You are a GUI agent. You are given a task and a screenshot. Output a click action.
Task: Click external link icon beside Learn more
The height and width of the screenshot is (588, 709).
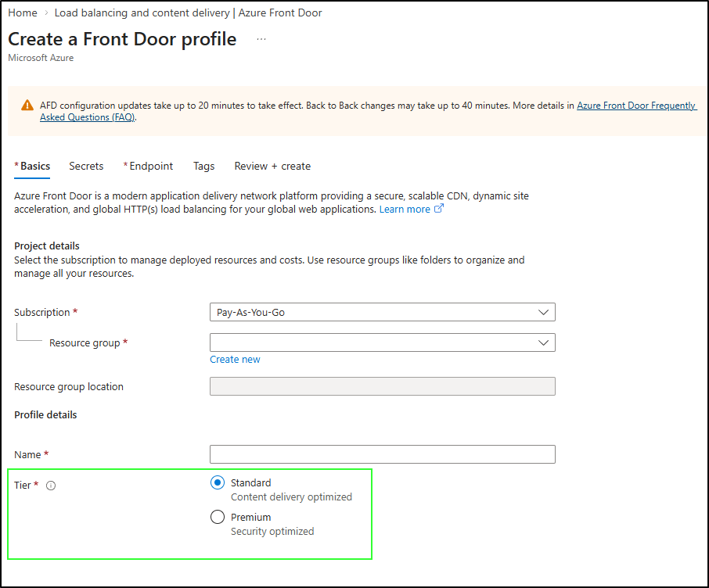tap(439, 209)
